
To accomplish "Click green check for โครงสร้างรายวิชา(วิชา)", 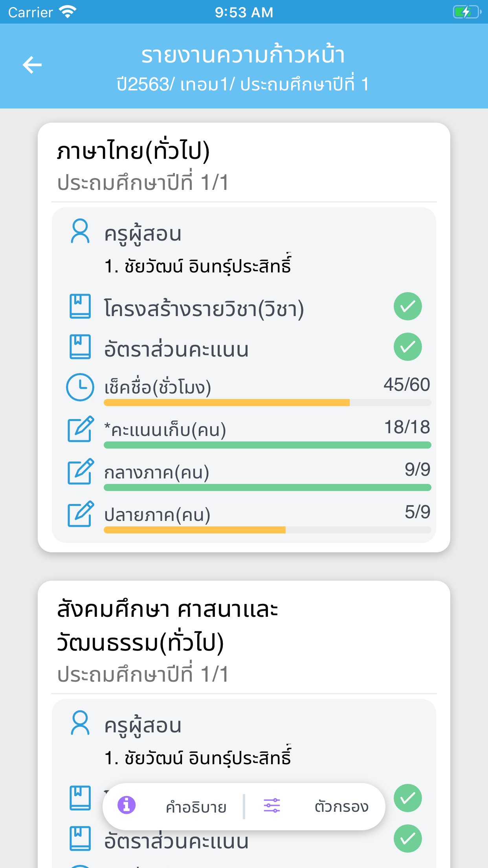I will click(407, 306).
